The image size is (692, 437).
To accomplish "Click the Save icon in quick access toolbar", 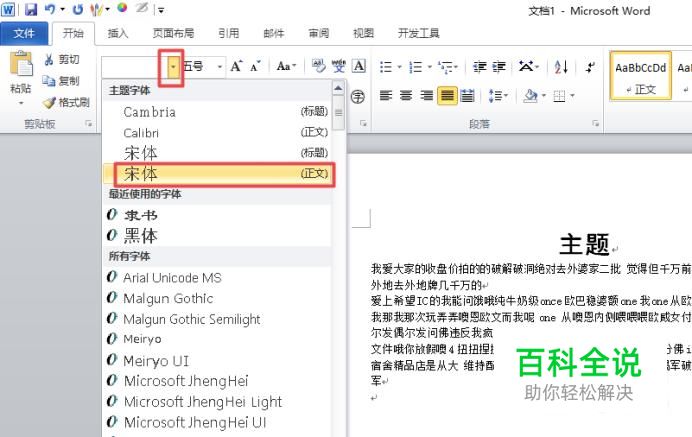I will 31,9.
